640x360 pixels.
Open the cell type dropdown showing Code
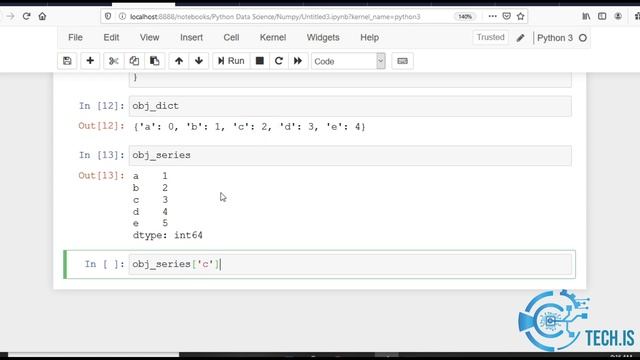pyautogui.click(x=348, y=61)
